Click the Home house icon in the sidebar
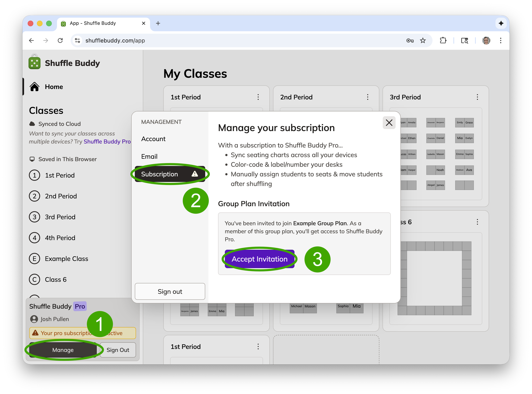This screenshot has height=394, width=532. 34,87
